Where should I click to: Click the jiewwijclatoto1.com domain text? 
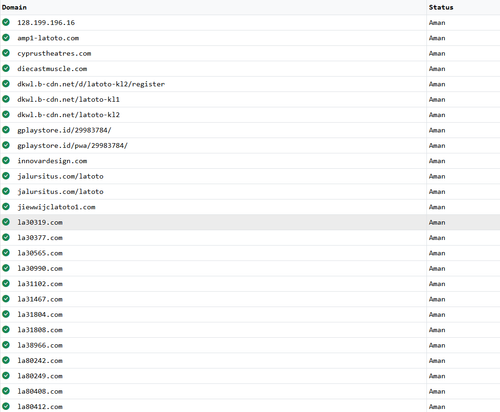pos(56,207)
